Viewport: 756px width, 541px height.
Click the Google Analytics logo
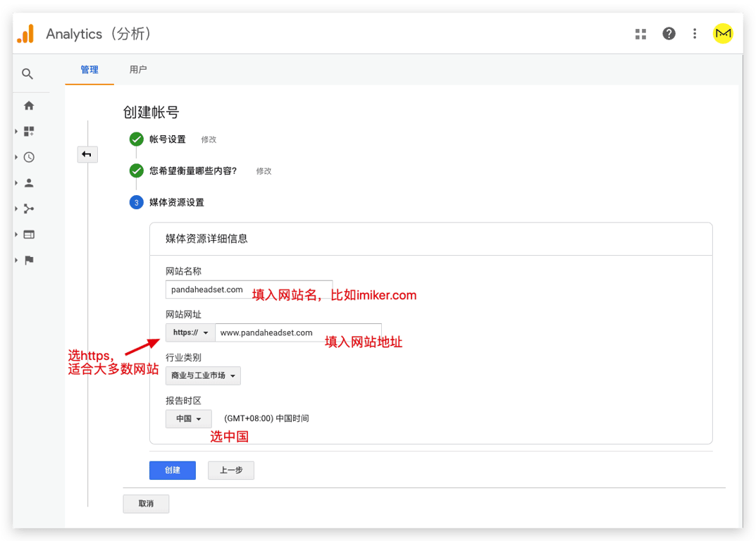pyautogui.click(x=25, y=34)
